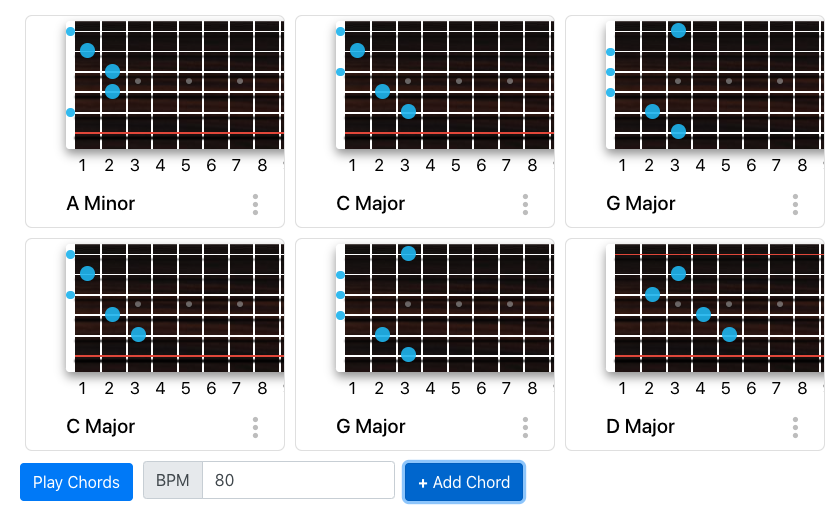
Task: Click the fifth-fret blue dot on D Major
Action: (729, 334)
